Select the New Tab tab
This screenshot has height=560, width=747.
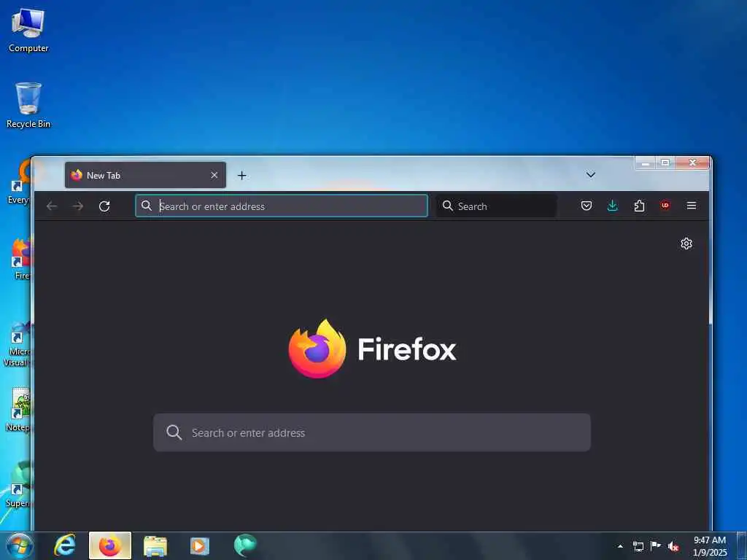145,175
